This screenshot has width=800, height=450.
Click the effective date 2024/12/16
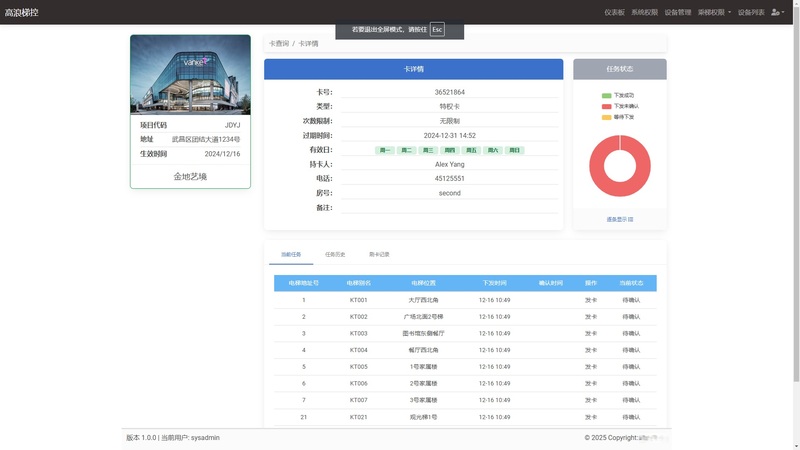(222, 154)
